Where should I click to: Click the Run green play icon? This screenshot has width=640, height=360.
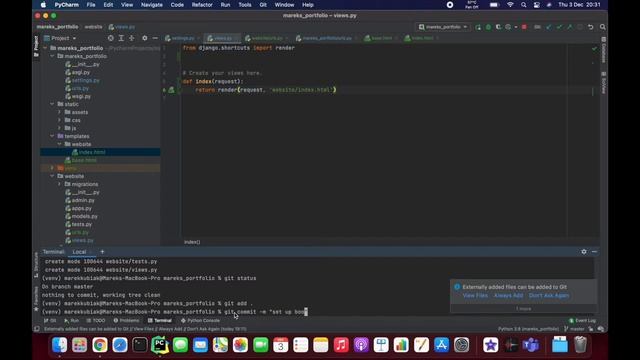pyautogui.click(x=478, y=27)
